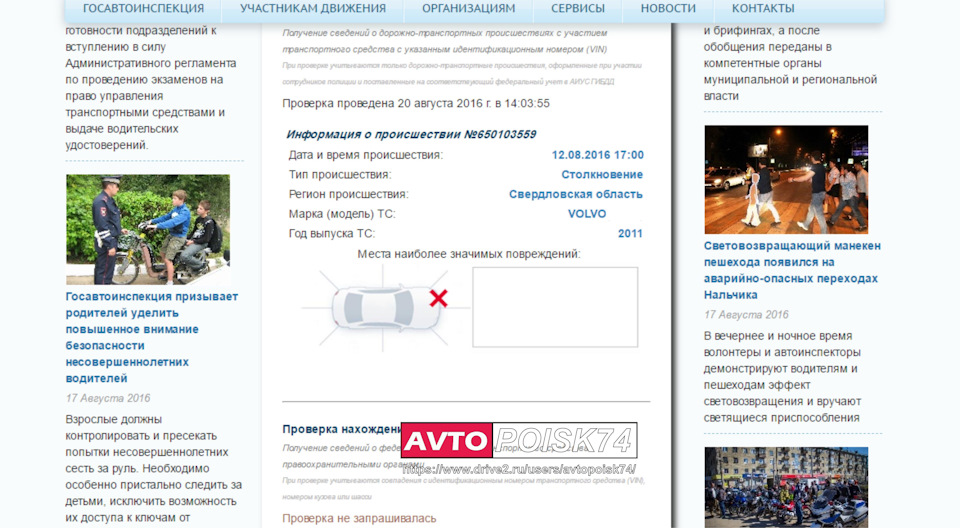Click the left news date 17 Августа 2016

(108, 398)
